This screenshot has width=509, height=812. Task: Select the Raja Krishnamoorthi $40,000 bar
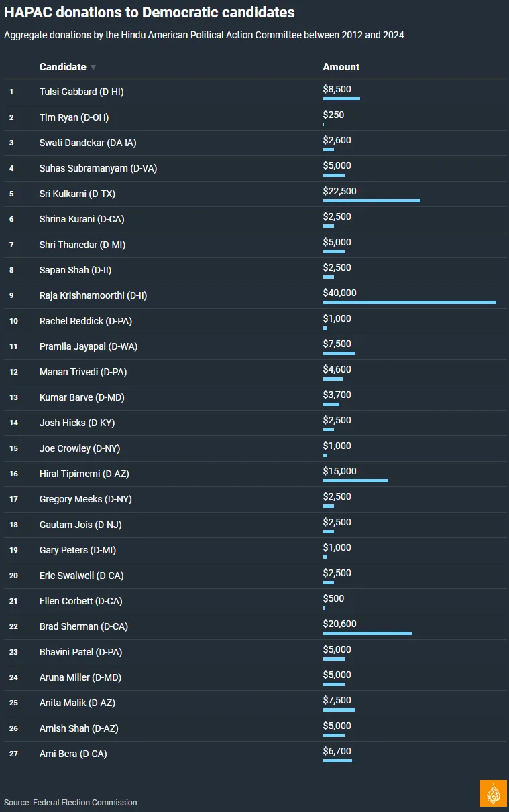(x=409, y=303)
